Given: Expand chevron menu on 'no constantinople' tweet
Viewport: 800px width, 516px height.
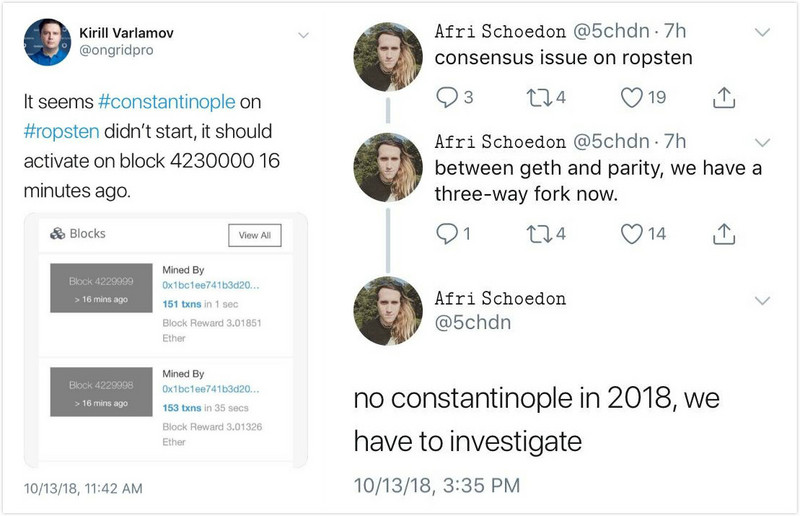Looking at the screenshot, I should click(762, 301).
